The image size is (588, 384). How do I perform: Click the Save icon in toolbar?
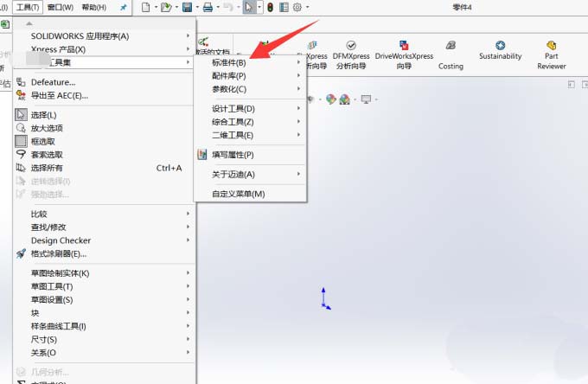[x=187, y=7]
